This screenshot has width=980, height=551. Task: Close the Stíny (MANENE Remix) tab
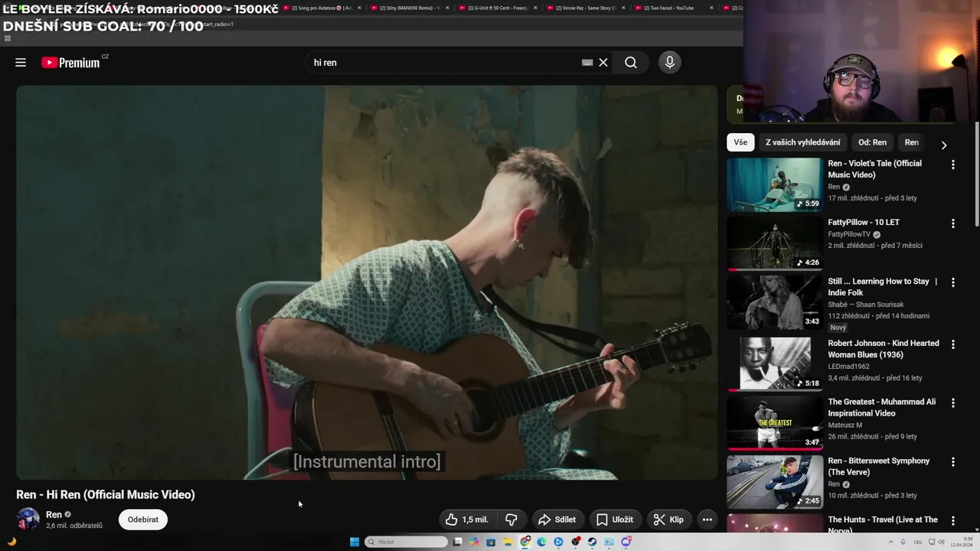447,8
